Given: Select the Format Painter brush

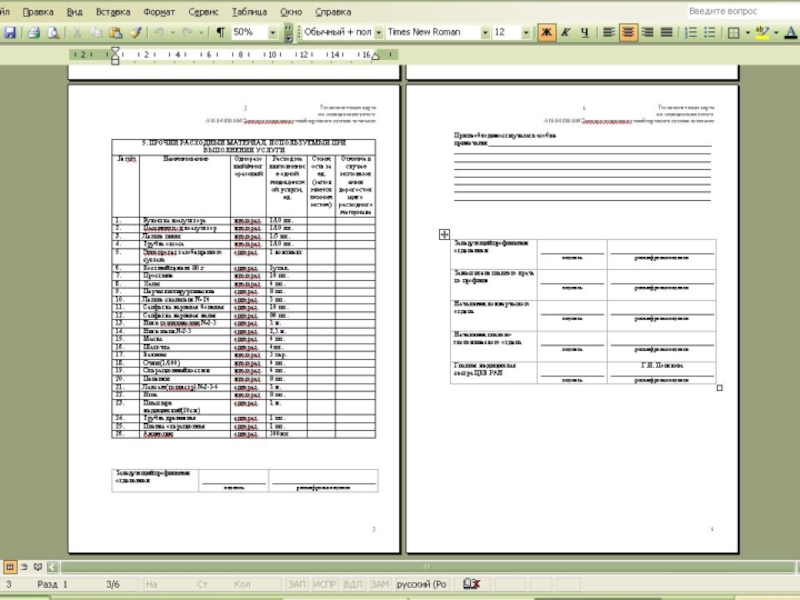Looking at the screenshot, I should (x=136, y=33).
